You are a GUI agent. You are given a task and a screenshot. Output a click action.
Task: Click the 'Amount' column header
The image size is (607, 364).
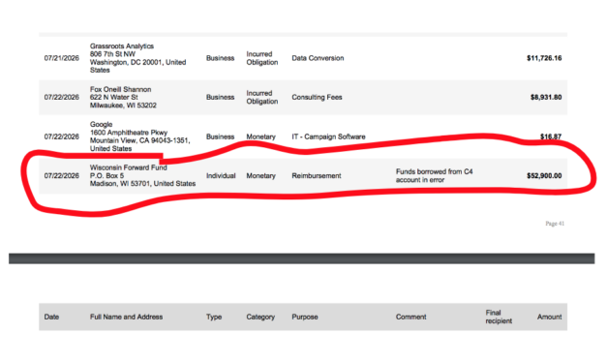pyautogui.click(x=549, y=317)
